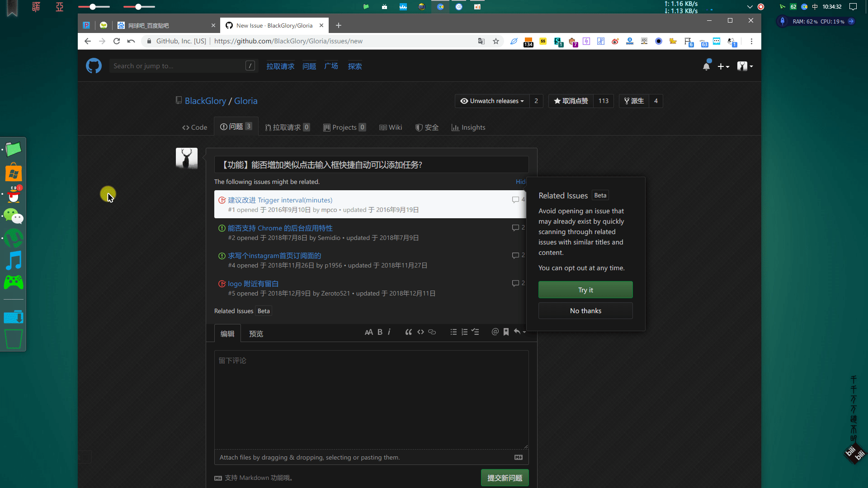Add a task list

coord(475,332)
